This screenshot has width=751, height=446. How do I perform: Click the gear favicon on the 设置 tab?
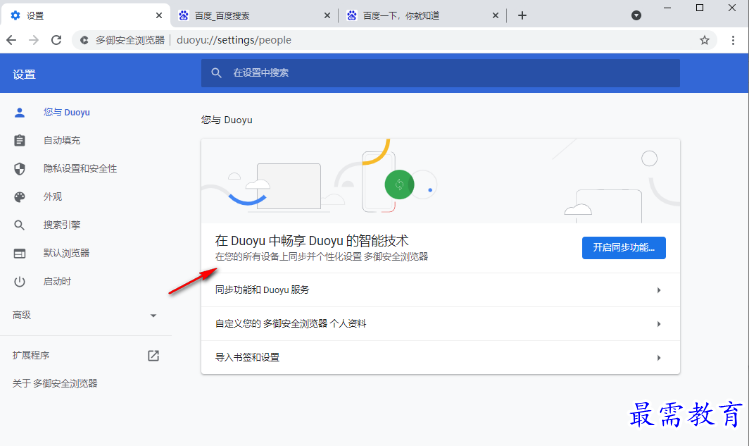[x=15, y=16]
